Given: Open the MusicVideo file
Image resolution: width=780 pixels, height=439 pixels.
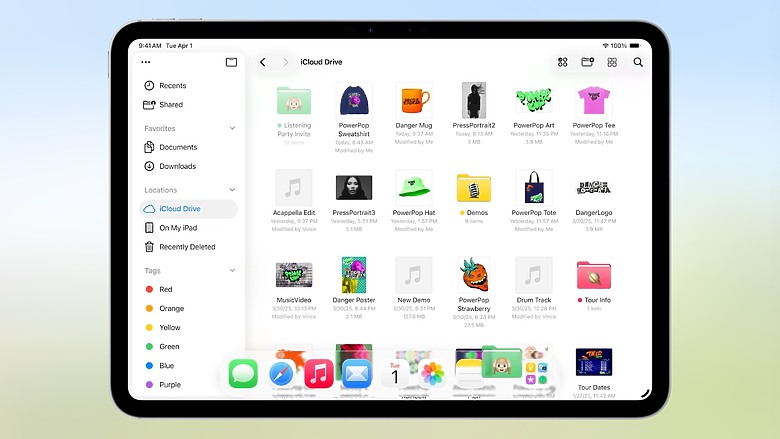Looking at the screenshot, I should (x=294, y=275).
